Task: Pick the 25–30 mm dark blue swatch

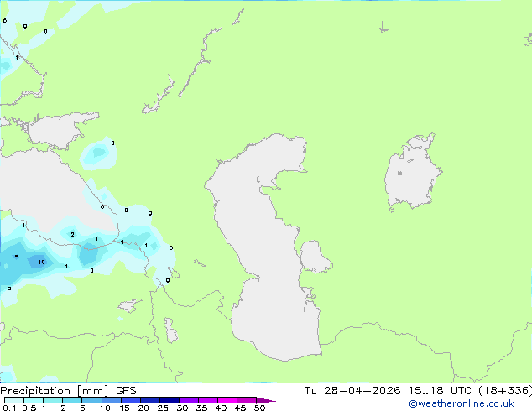Action: (x=170, y=400)
